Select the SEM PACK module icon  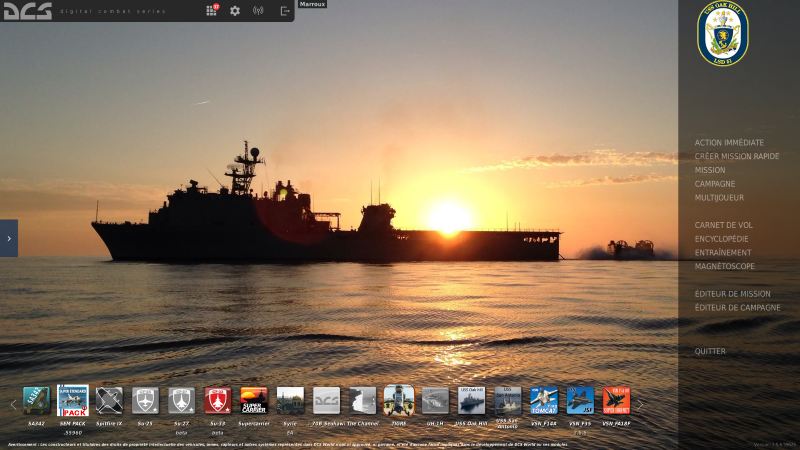[72, 401]
